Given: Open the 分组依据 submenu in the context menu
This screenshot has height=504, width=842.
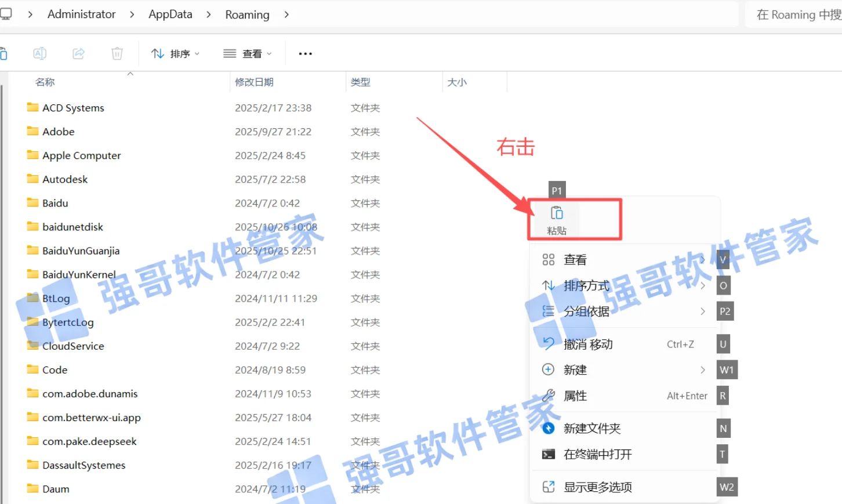Looking at the screenshot, I should coord(624,311).
